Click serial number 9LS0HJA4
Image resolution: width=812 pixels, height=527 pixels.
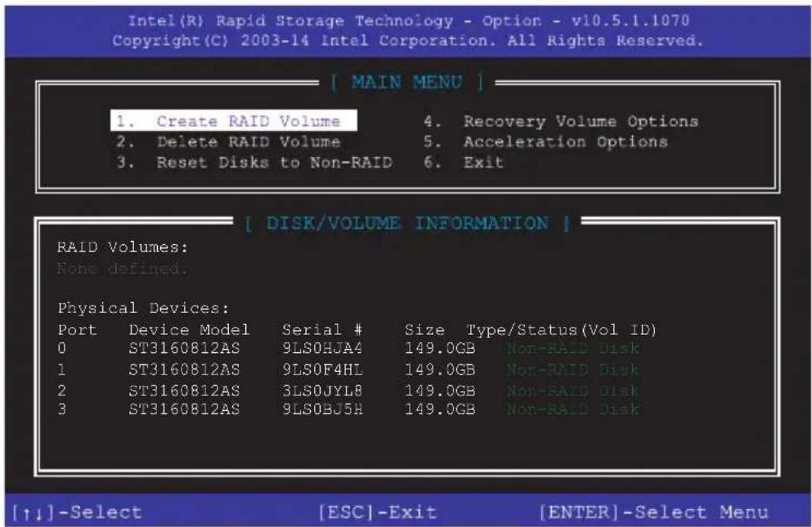(322, 348)
